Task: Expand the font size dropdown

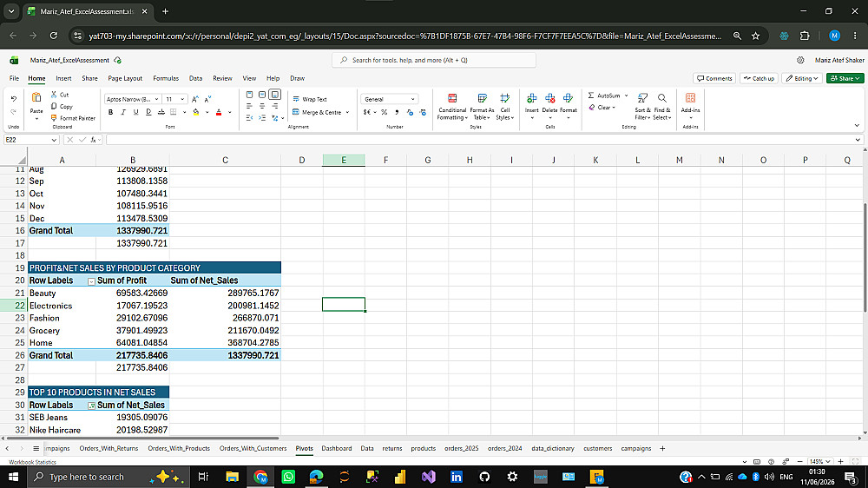Action: click(x=182, y=99)
